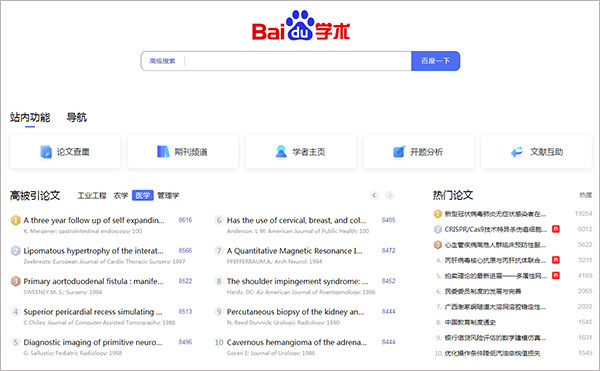Image resolution: width=600 pixels, height=371 pixels.
Task: Open 'Superior pericardial recess simulating' paper
Action: [93, 312]
